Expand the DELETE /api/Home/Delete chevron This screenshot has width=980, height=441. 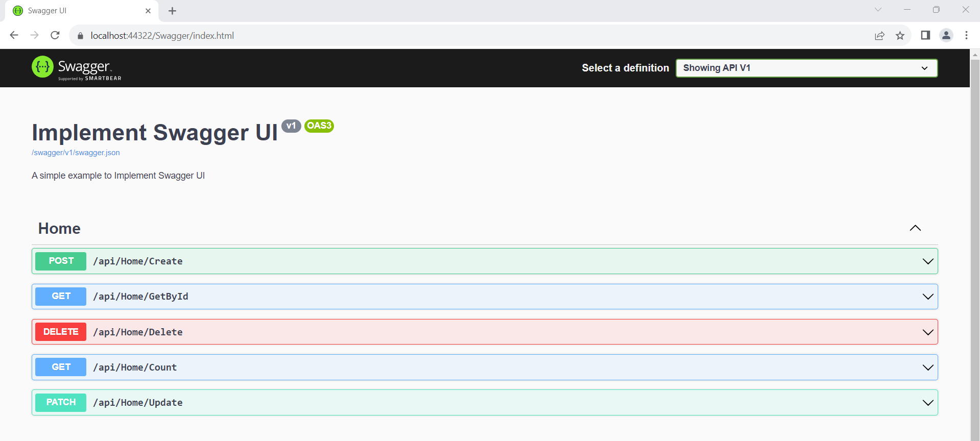coord(928,332)
